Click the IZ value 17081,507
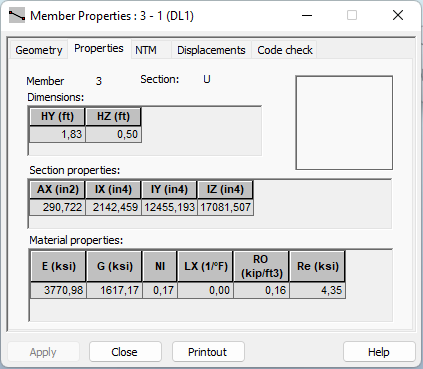The width and height of the screenshot is (423, 369). pyautogui.click(x=225, y=207)
